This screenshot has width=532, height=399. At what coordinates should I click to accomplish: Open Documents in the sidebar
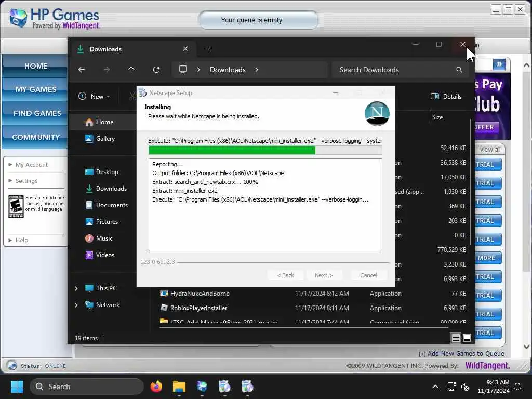[107, 205]
